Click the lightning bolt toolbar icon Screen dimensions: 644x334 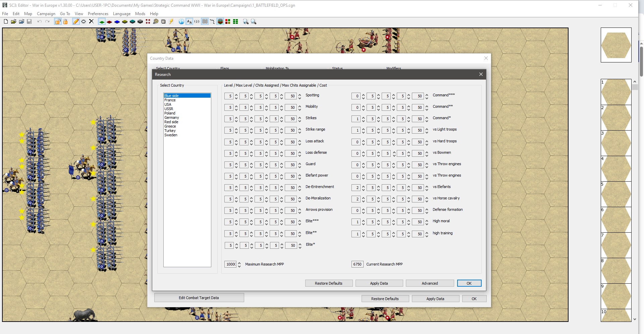pos(171,21)
